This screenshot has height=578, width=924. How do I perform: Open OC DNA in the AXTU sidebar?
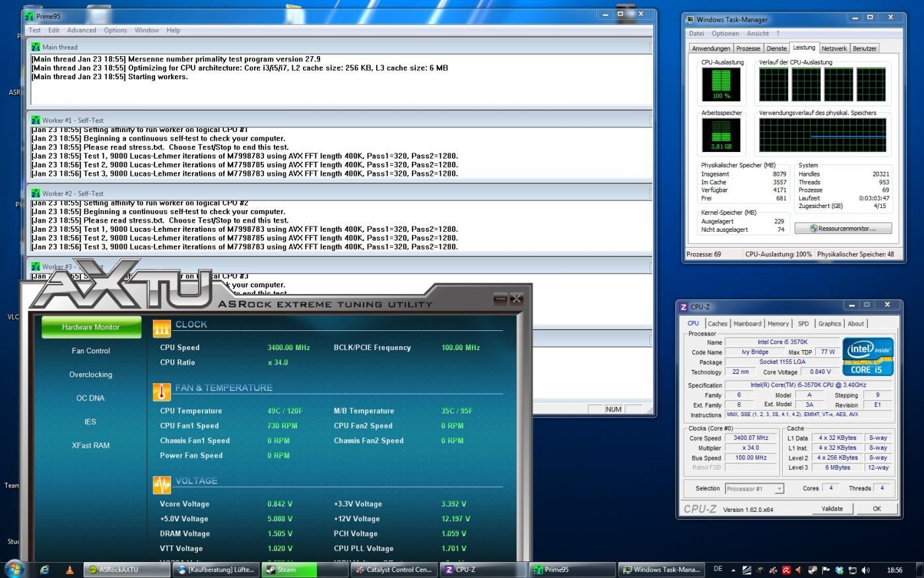coord(91,398)
